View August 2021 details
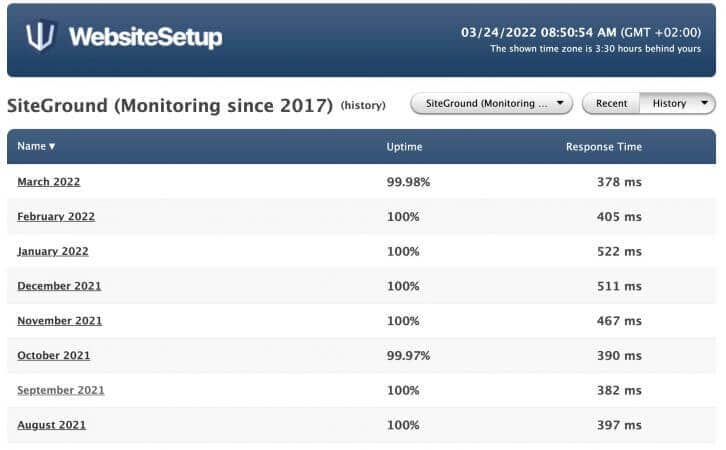This screenshot has height=450, width=726. pos(51,425)
